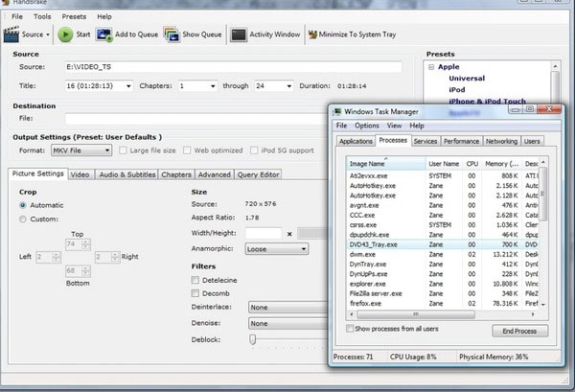575x392 pixels.
Task: Check Show processes from all users
Action: pos(352,329)
